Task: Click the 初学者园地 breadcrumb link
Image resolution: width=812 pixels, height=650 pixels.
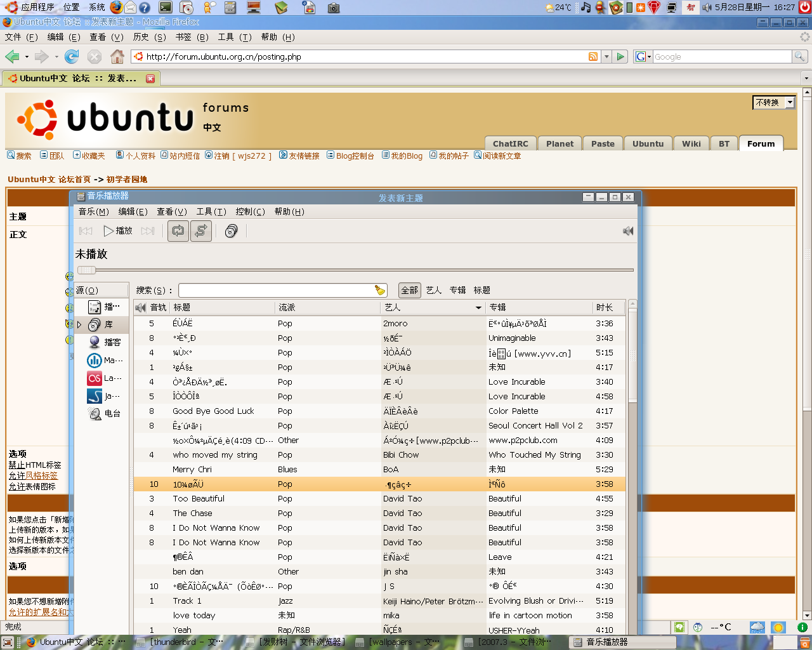Action: pos(127,179)
